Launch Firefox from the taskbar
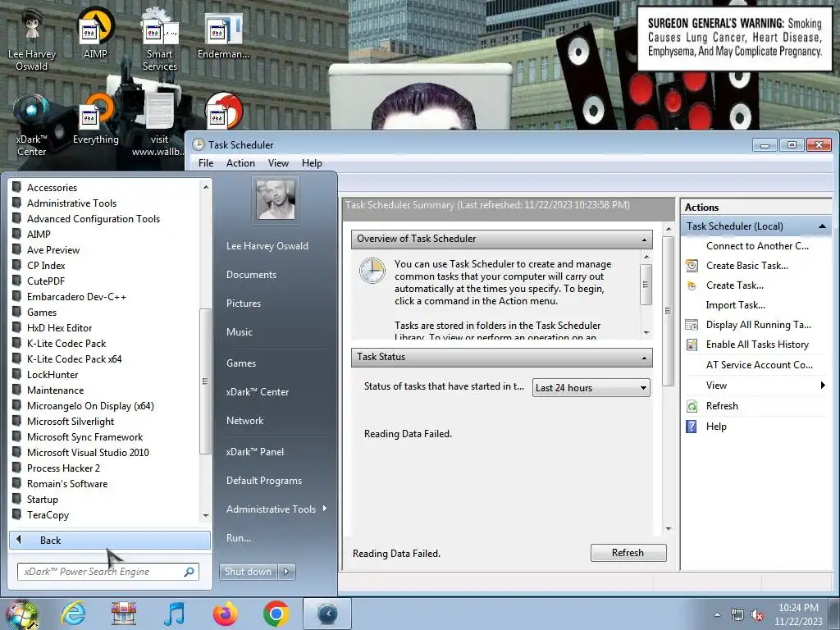The image size is (840, 630). click(x=225, y=614)
